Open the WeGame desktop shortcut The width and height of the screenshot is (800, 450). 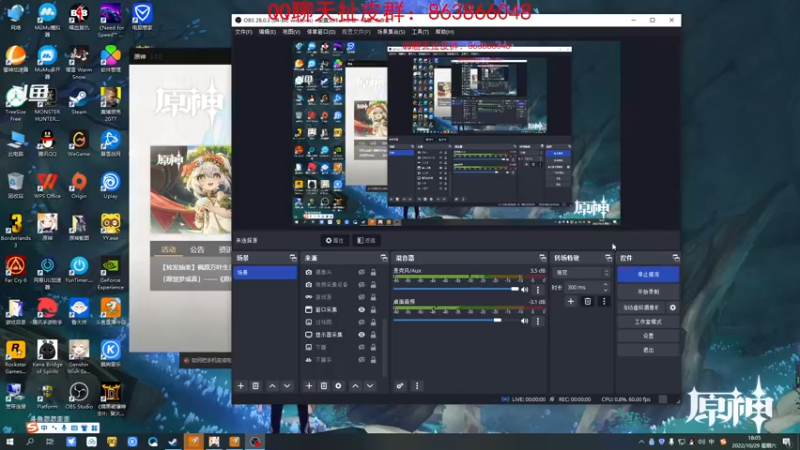79,143
